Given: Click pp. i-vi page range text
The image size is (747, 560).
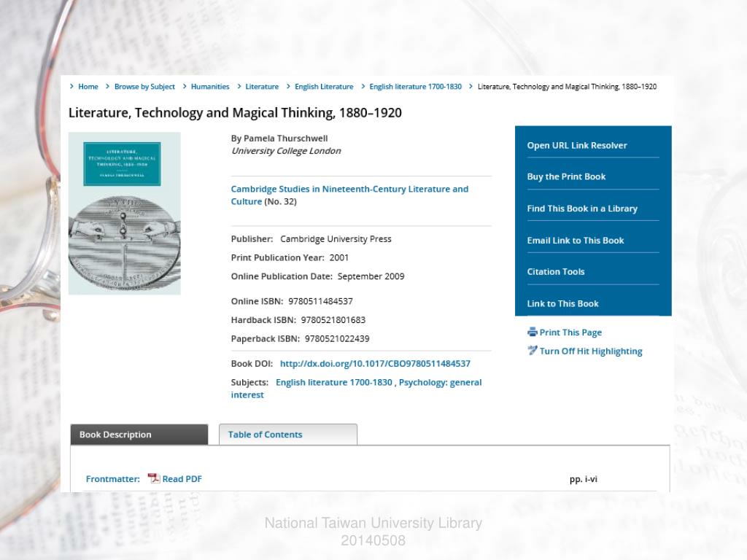Looking at the screenshot, I should (x=583, y=479).
